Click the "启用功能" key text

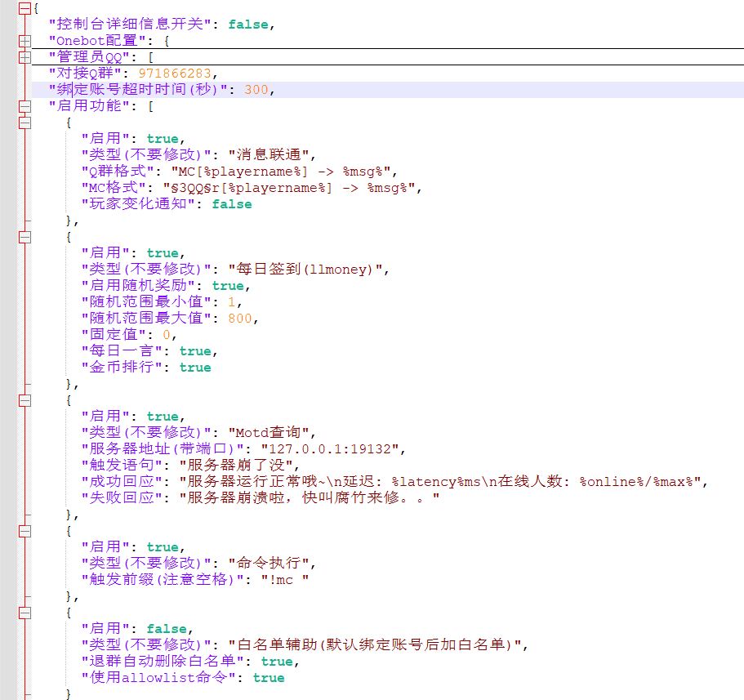tap(89, 106)
